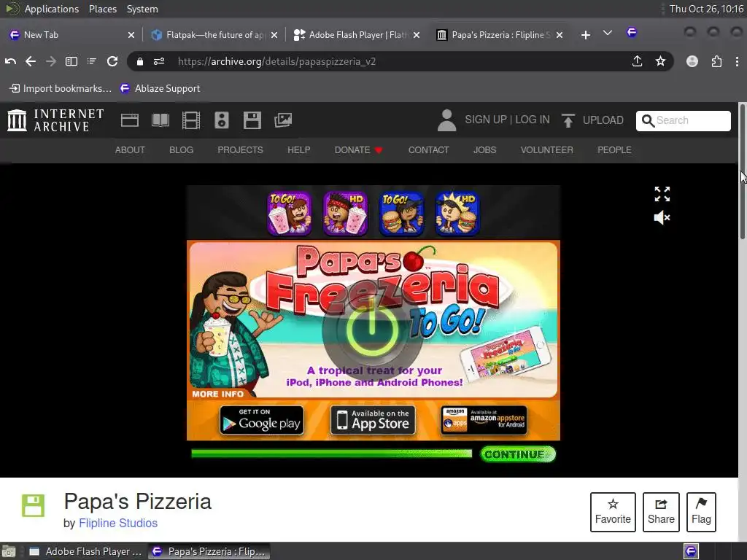Click the Burgeria HD game icon
This screenshot has height=560, width=747.
click(x=457, y=214)
